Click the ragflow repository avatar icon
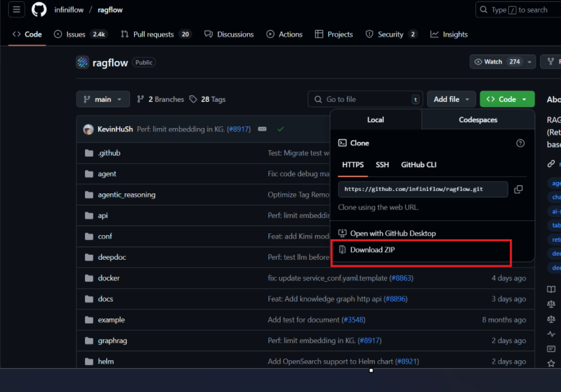The height and width of the screenshot is (392, 561). point(82,63)
